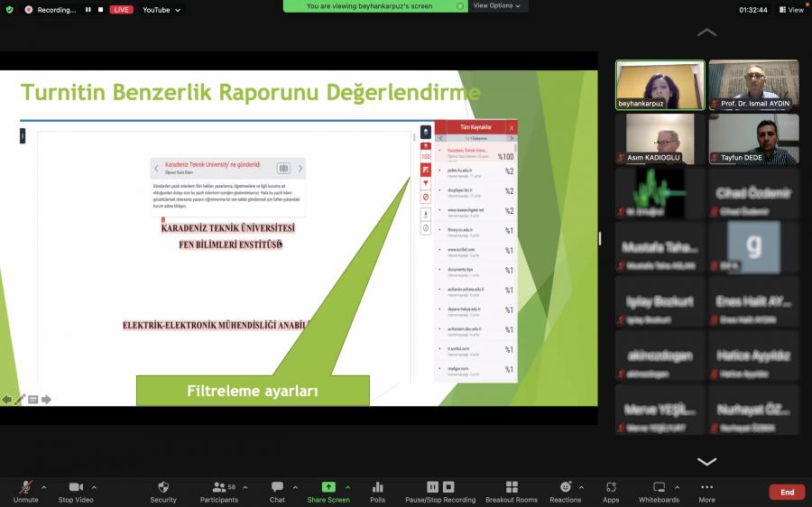Stop recording from top-left indicator
812x507 pixels.
100,10
